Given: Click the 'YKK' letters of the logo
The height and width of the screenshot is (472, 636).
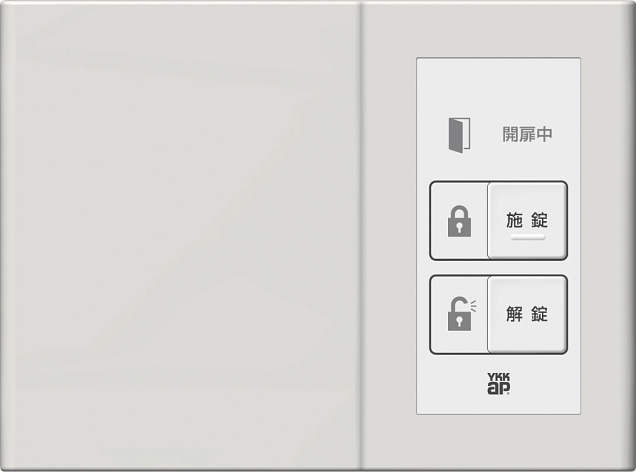Looking at the screenshot, I should pyautogui.click(x=498, y=377).
